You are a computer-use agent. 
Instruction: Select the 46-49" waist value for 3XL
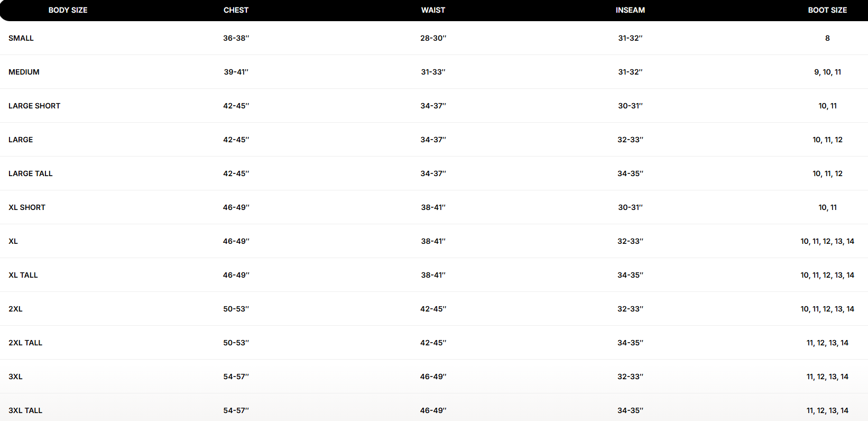[x=433, y=377]
